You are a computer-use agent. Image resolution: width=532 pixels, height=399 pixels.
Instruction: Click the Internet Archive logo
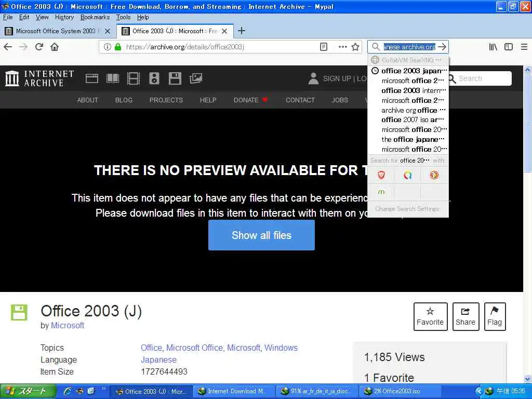(x=39, y=78)
